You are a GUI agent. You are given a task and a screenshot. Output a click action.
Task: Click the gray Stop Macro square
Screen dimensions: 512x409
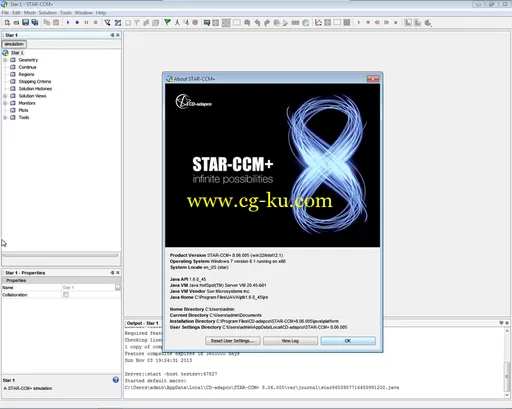pos(96,22)
